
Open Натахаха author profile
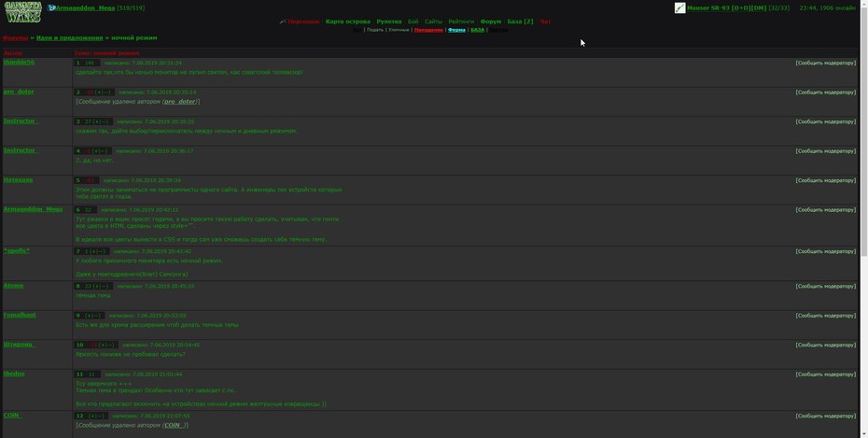click(x=19, y=180)
